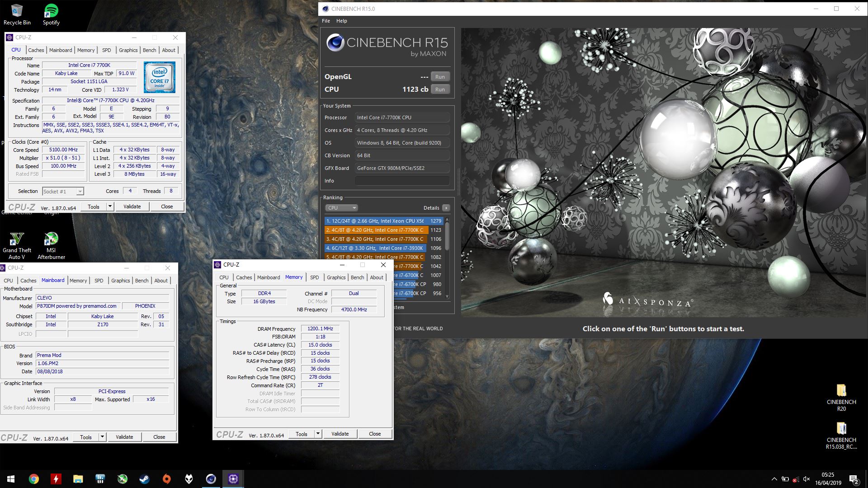Select ranking entry with score 1279
This screenshot has height=488, width=868.
click(x=383, y=221)
